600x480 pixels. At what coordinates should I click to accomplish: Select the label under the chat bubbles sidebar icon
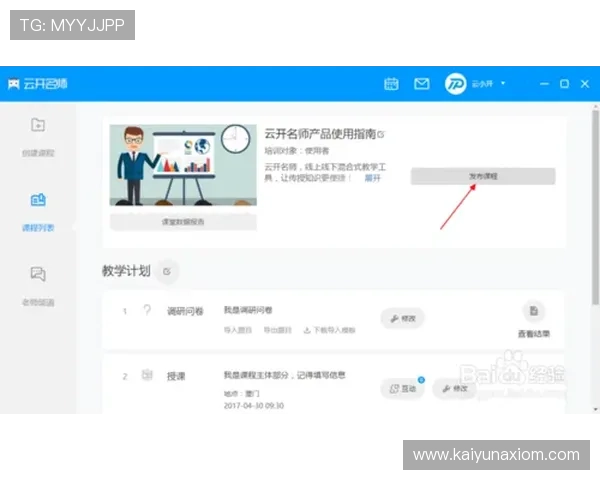pos(38,302)
